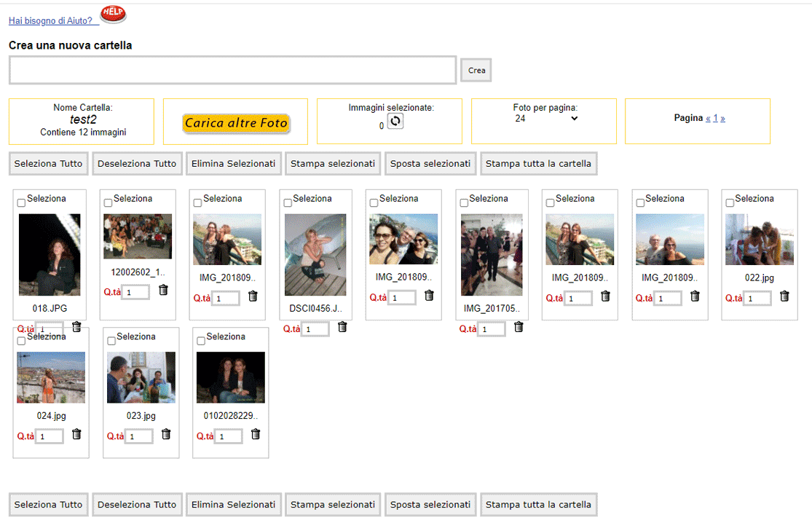
Task: Delete photo 018.JPG with its trash icon
Action: point(76,327)
